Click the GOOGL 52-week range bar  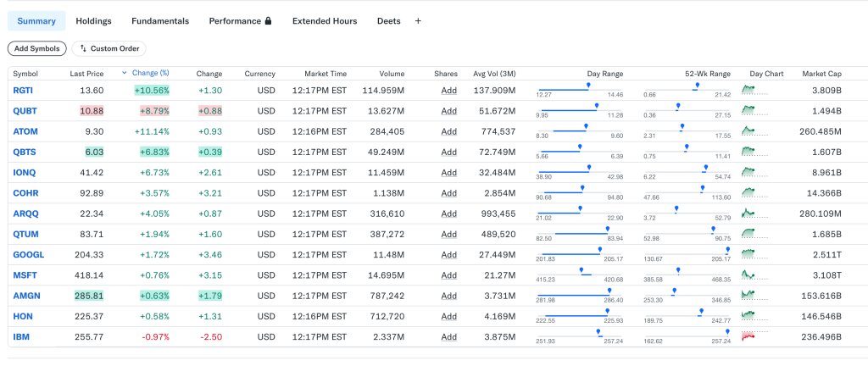(687, 255)
